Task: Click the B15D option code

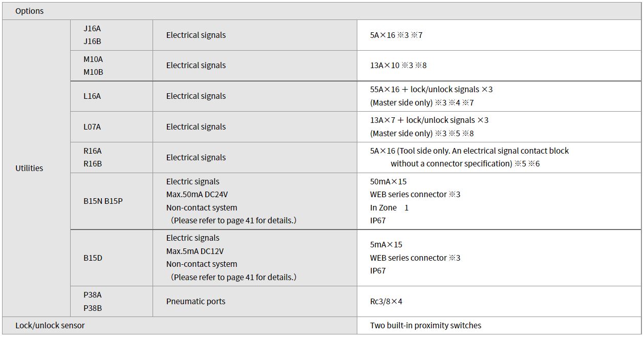Action: (x=93, y=258)
